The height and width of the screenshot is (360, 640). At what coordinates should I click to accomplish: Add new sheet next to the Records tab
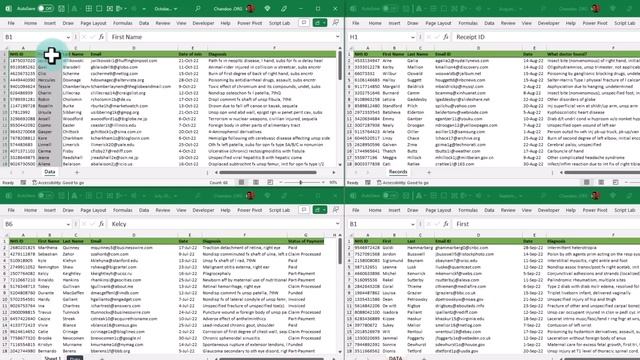429,172
